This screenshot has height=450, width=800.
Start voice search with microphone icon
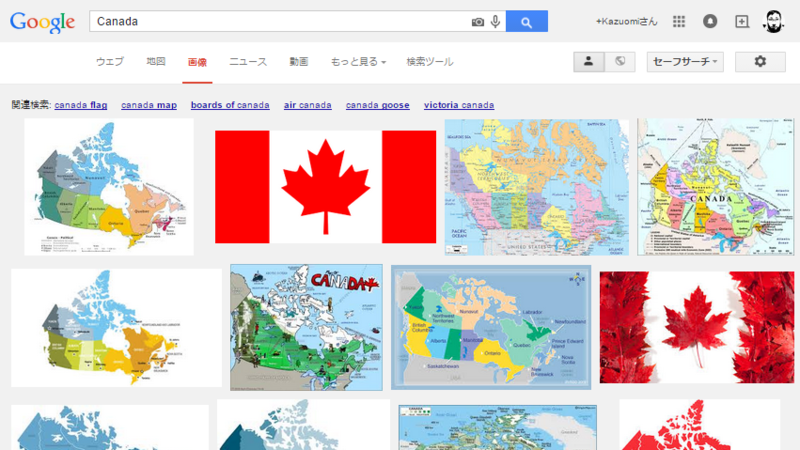495,21
